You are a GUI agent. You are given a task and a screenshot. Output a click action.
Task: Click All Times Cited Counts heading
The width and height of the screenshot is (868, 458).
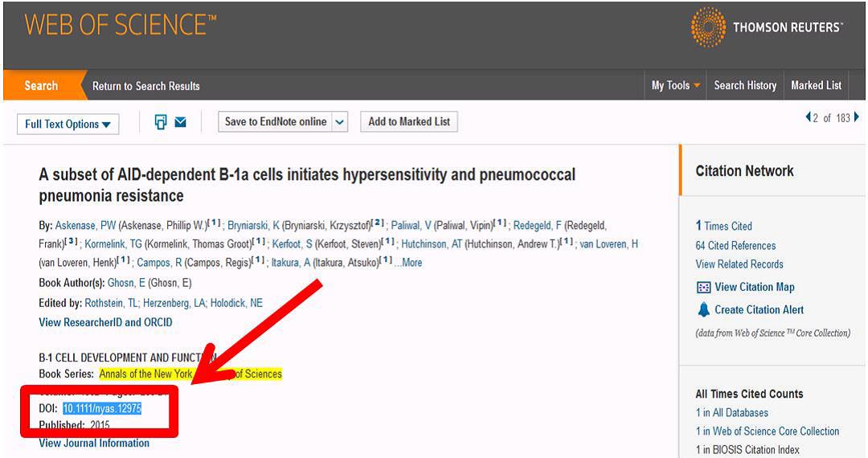[x=750, y=394]
